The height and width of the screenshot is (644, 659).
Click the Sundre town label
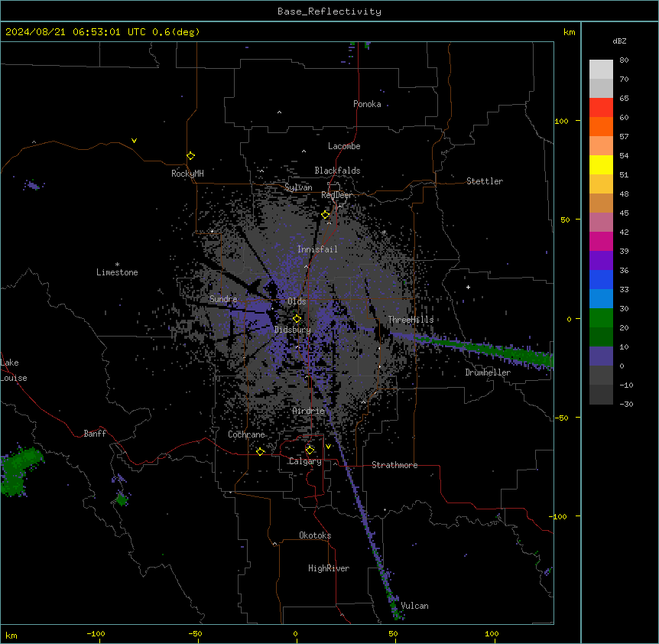point(223,299)
